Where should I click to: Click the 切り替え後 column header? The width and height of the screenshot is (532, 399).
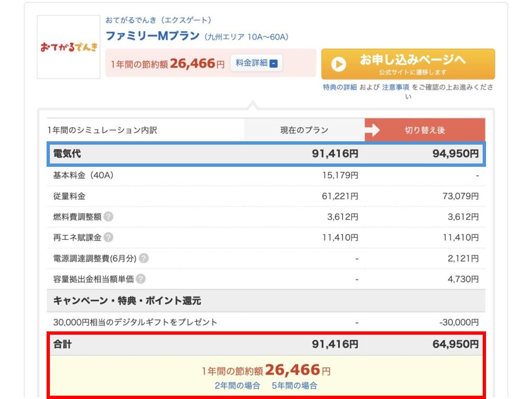pos(425,130)
